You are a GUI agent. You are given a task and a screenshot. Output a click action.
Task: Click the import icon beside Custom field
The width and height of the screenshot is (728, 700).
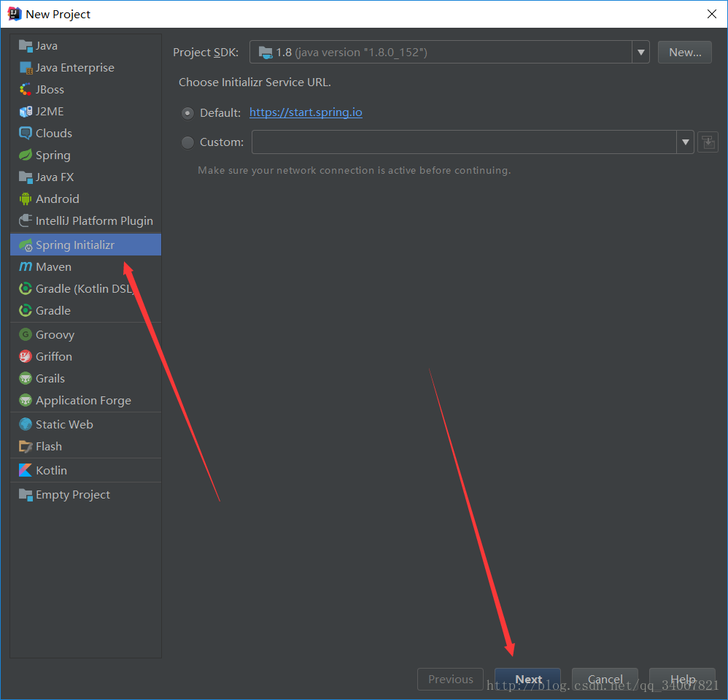(x=708, y=142)
